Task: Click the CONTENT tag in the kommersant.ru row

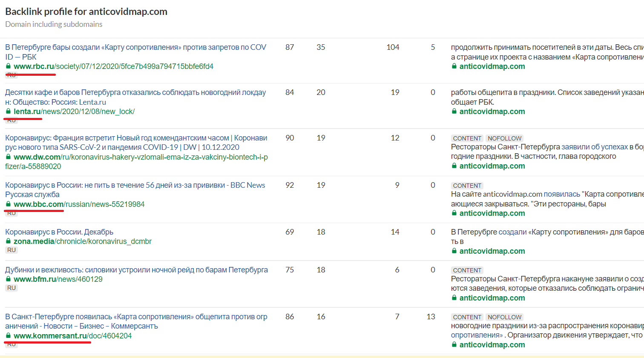Action: [467, 317]
